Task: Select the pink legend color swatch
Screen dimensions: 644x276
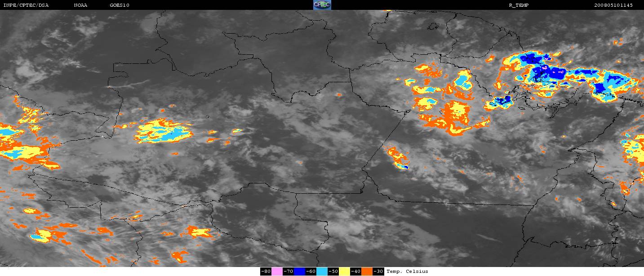Action: point(277,272)
